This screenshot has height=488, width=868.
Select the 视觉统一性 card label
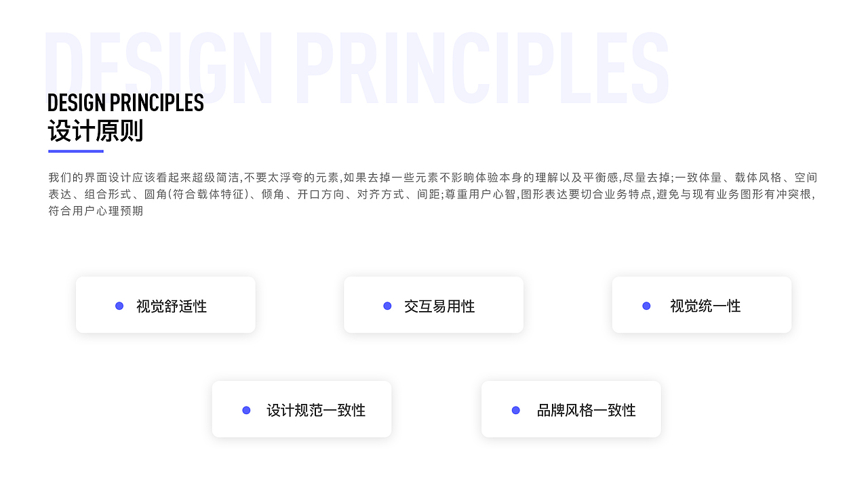point(705,306)
